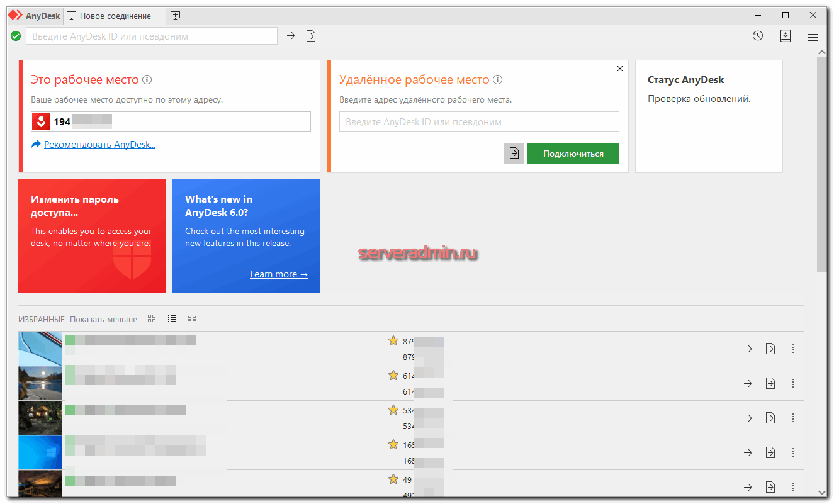The height and width of the screenshot is (504, 834).
Task: Open the three-dot menu of first favorite
Action: [793, 349]
